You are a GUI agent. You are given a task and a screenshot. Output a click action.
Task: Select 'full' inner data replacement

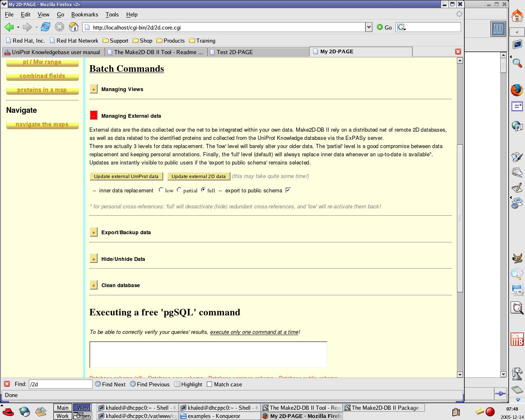(203, 190)
